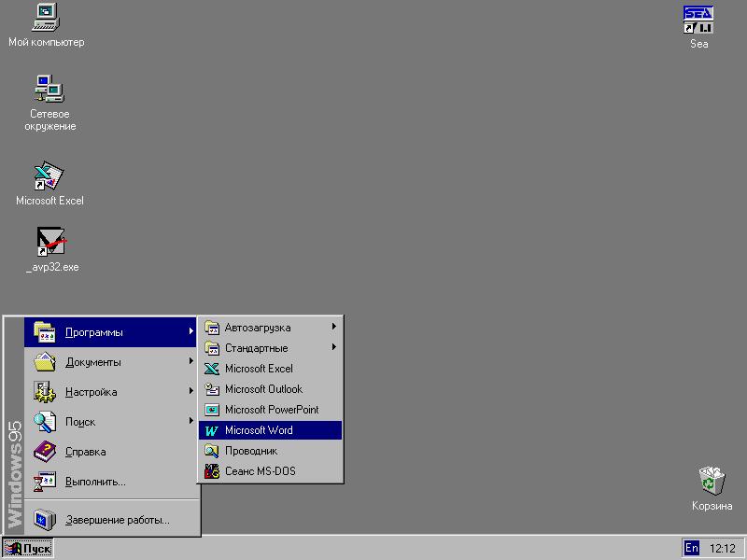Click the Справка book icon in Start menu
This screenshot has width=747, height=560.
coord(45,452)
